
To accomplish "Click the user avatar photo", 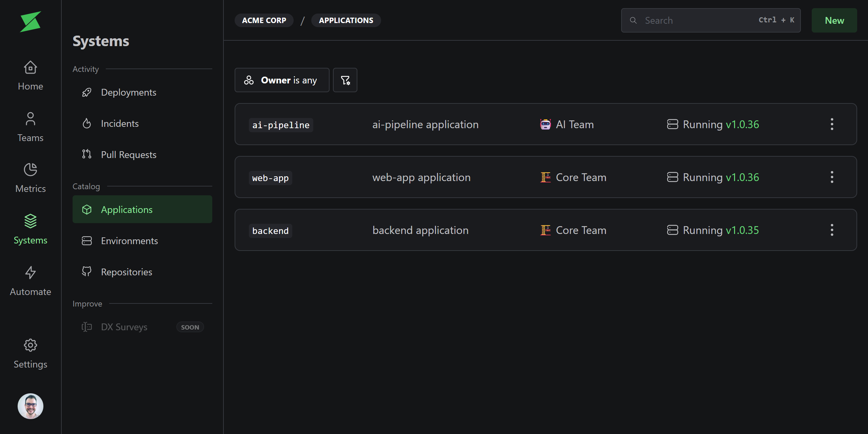I will click(x=30, y=406).
